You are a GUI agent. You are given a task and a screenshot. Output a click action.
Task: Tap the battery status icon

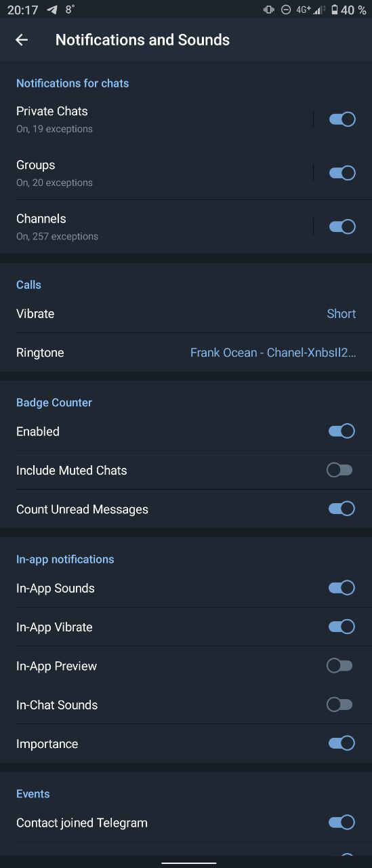tap(334, 9)
